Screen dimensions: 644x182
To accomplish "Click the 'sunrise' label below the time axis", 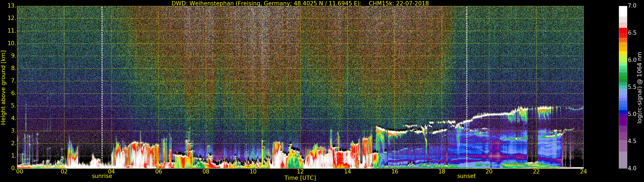I will tap(102, 176).
